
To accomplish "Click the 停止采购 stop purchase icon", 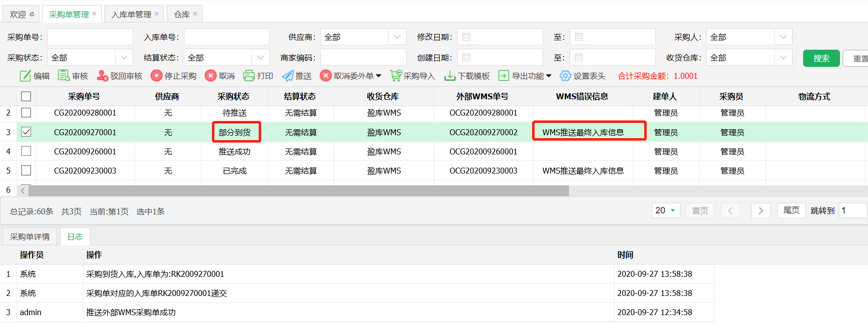I will 156,76.
